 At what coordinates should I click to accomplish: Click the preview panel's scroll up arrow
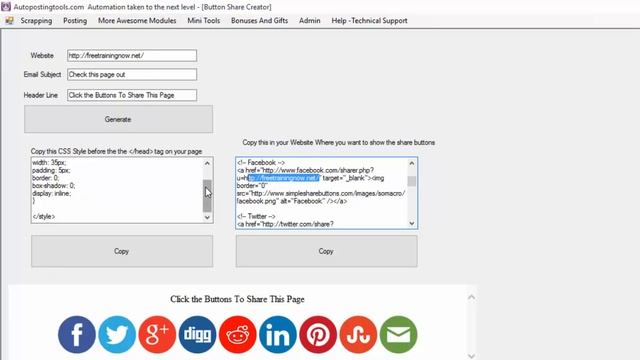click(x=471, y=297)
